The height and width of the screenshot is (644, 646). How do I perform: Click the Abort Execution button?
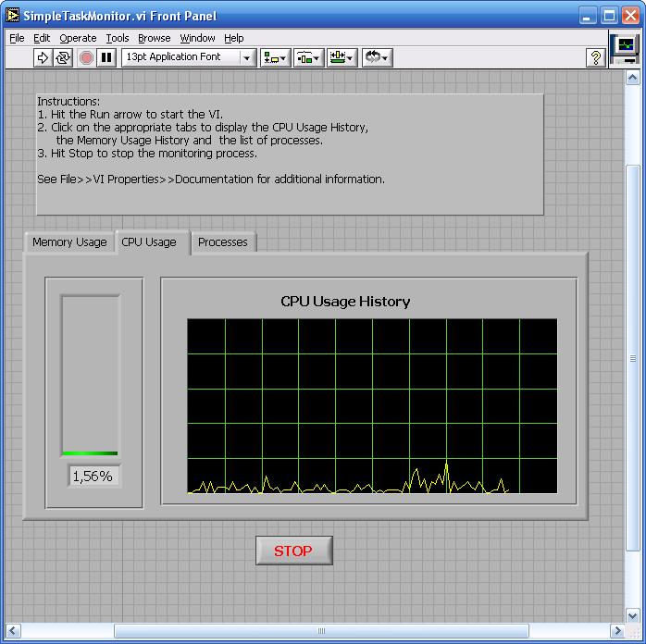coord(86,57)
